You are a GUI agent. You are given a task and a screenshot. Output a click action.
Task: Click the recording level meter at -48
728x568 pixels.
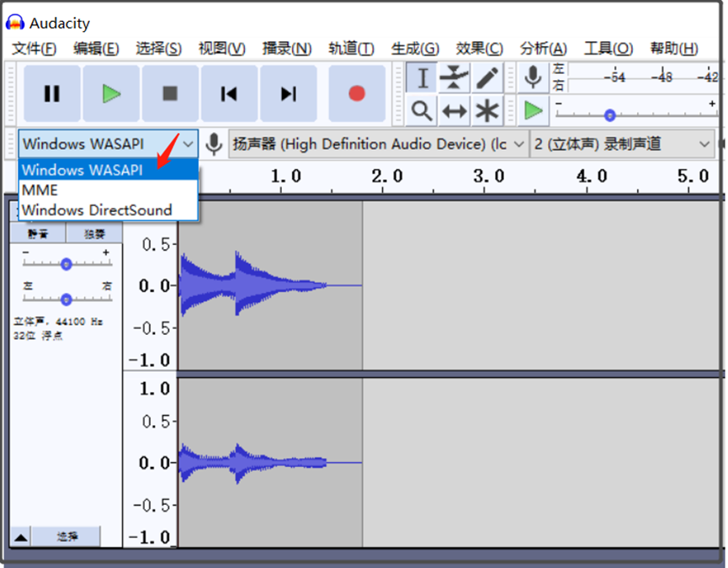662,77
